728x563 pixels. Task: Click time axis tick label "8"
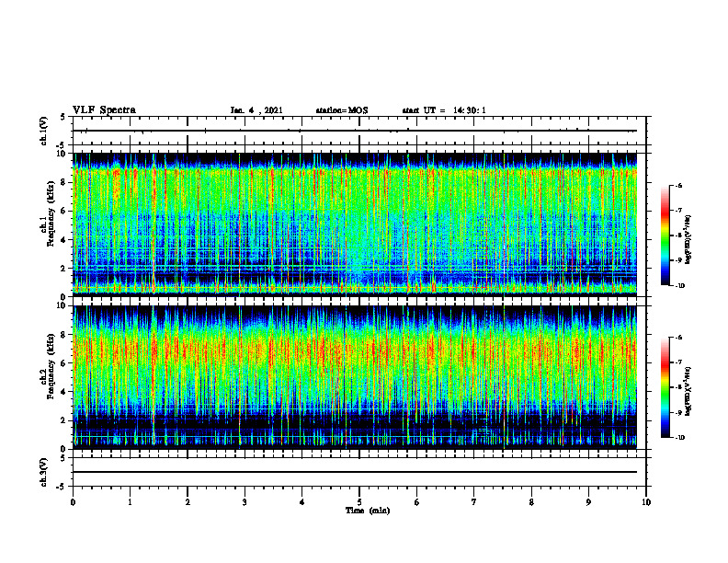[x=531, y=502]
